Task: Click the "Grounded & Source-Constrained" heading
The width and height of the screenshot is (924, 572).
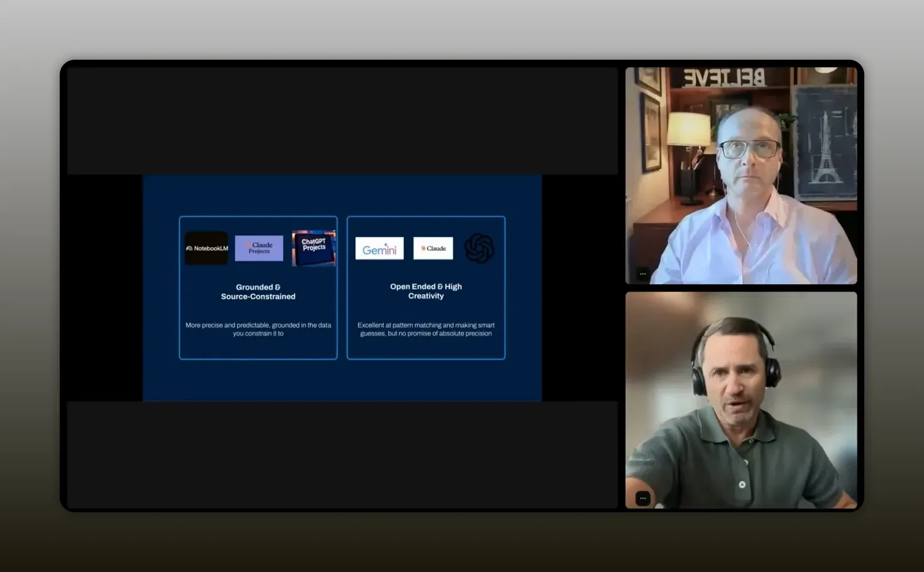Action: (x=258, y=292)
